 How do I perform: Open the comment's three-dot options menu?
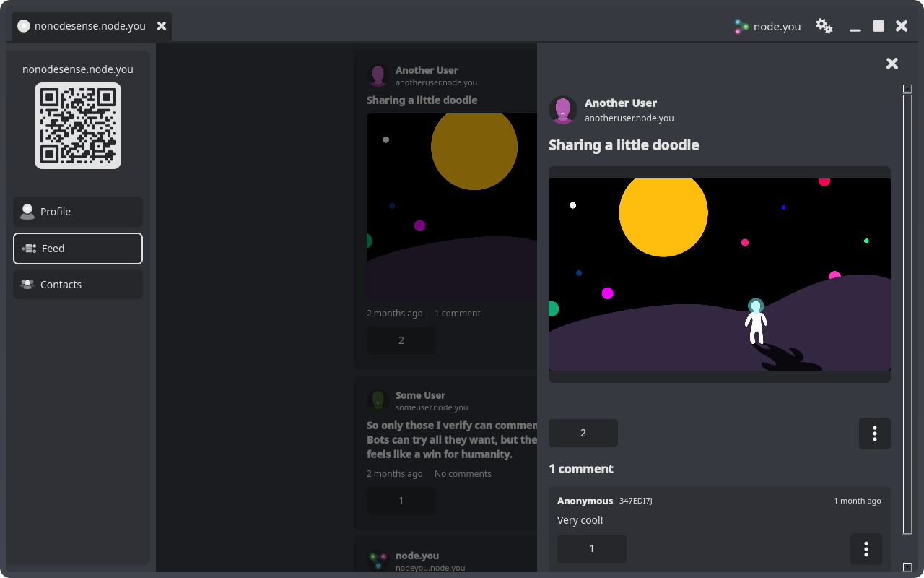866,549
